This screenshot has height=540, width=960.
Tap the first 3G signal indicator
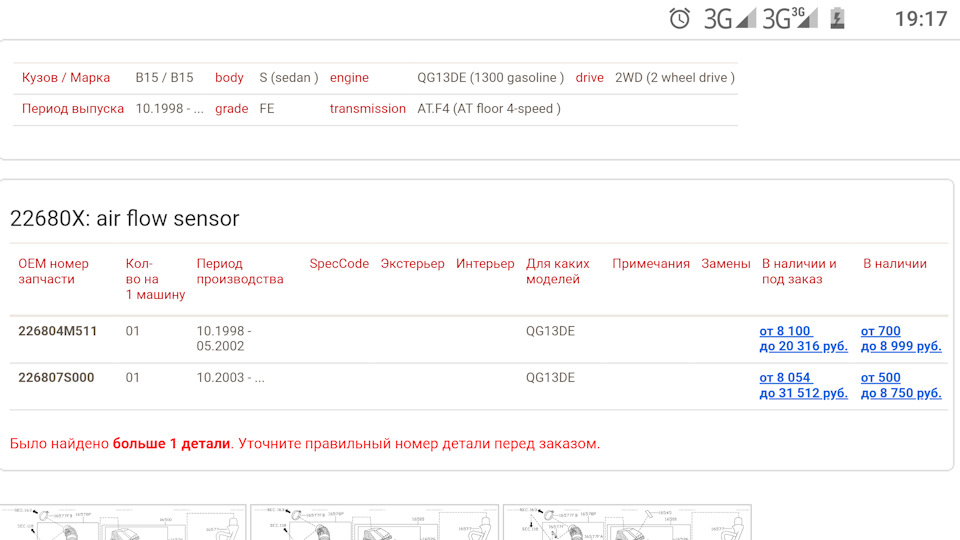[729, 18]
